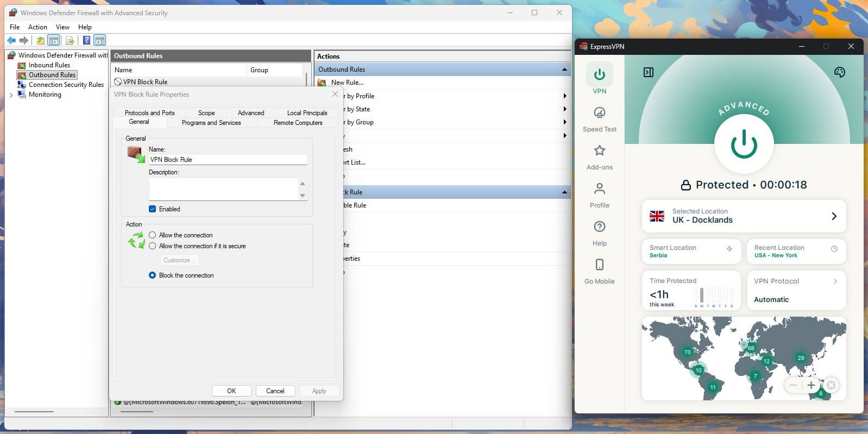
Task: Switch to the Local Principals tab
Action: click(307, 113)
